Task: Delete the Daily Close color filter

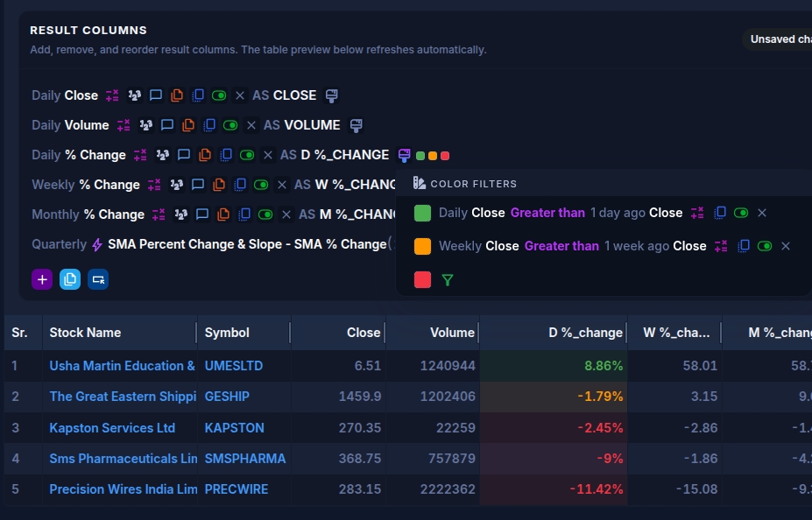Action: (762, 214)
